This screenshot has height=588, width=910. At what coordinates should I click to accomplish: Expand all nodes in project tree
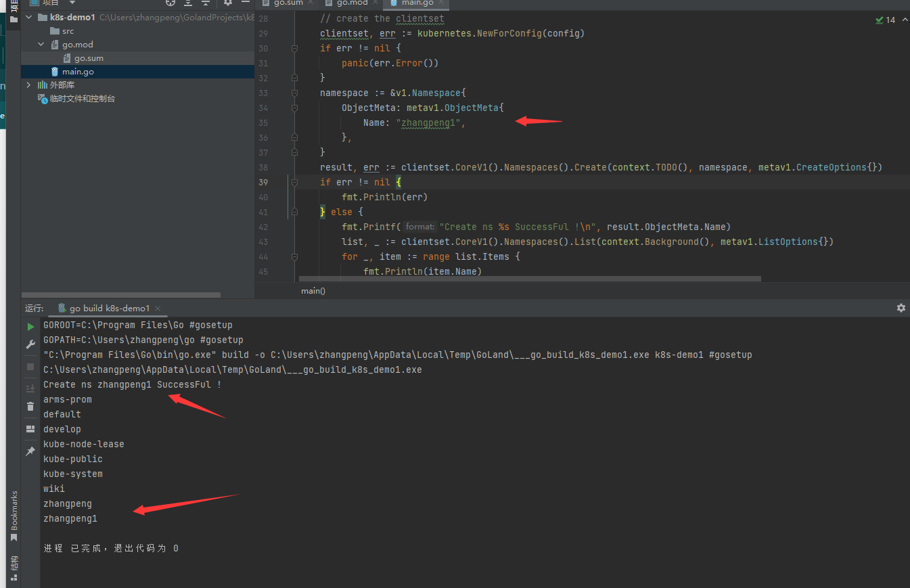(188, 3)
